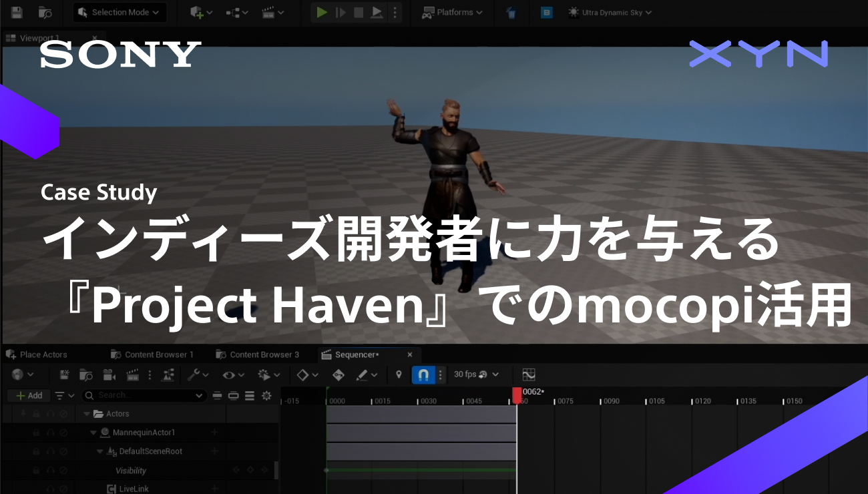Open snapping options three-dot menu
Image resolution: width=868 pixels, height=494 pixels.
coord(440,375)
